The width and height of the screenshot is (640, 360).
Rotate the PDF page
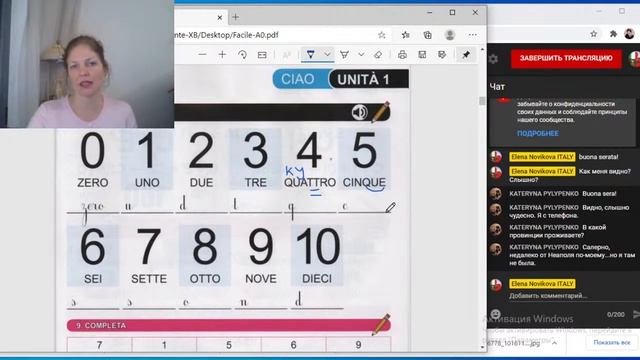tap(242, 54)
